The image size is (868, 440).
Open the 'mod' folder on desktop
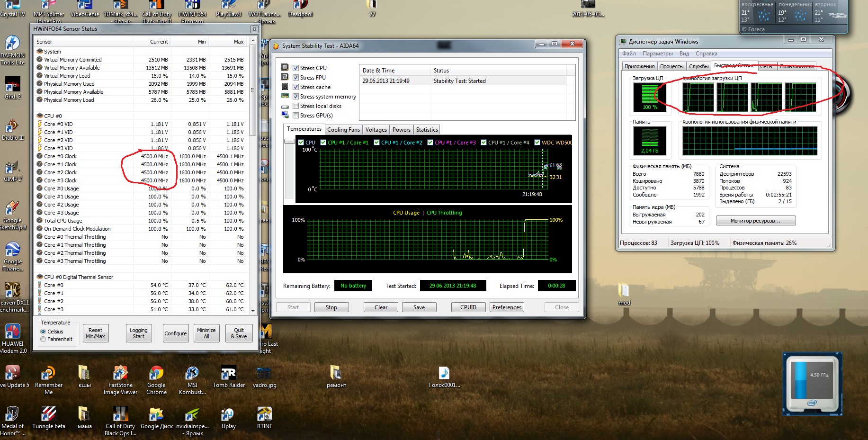pyautogui.click(x=624, y=290)
